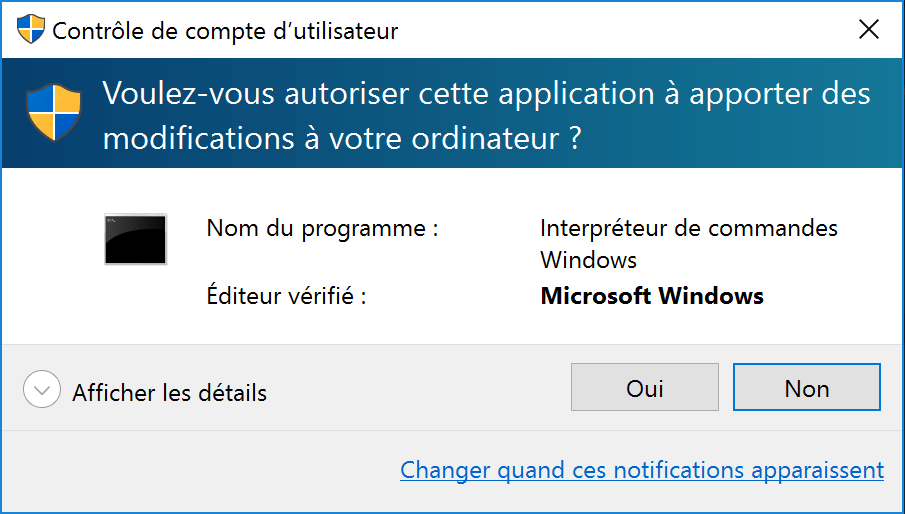
Task: Deny the request with the Non button
Action: 807,387
